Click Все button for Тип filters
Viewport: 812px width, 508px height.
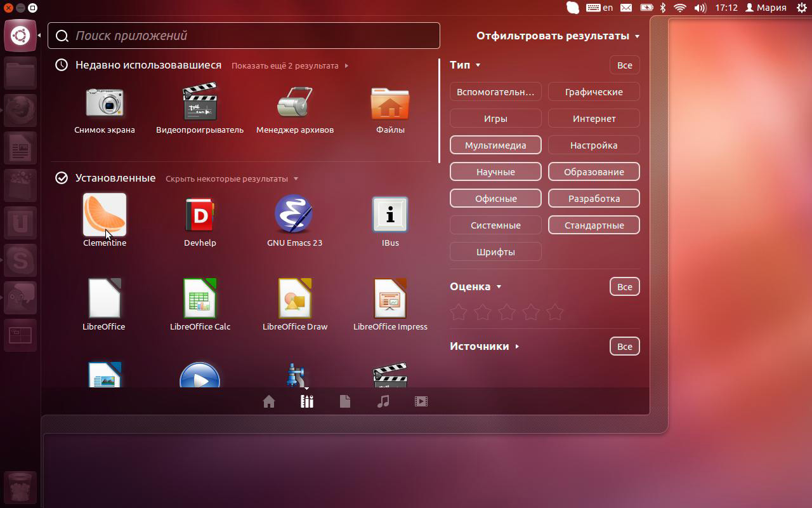pyautogui.click(x=625, y=65)
